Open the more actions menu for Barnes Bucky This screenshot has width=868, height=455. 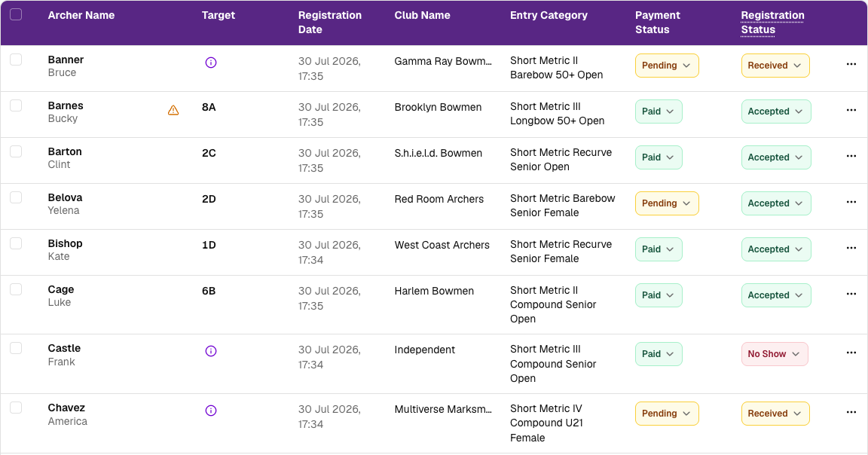[x=851, y=110]
